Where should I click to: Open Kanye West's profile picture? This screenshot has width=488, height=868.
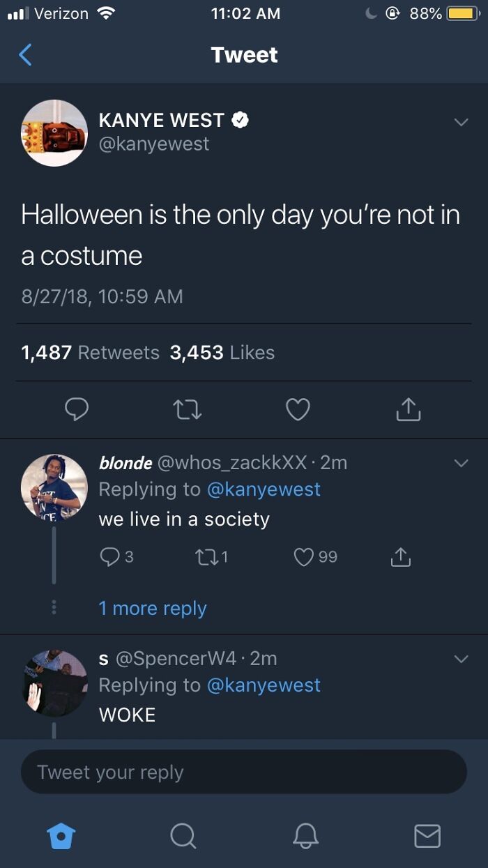[x=54, y=132]
